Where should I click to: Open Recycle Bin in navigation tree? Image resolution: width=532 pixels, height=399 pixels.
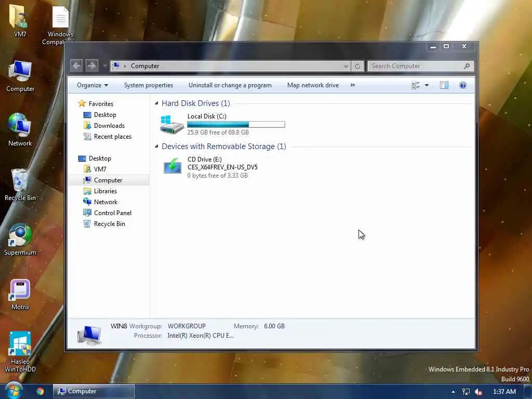[109, 223]
